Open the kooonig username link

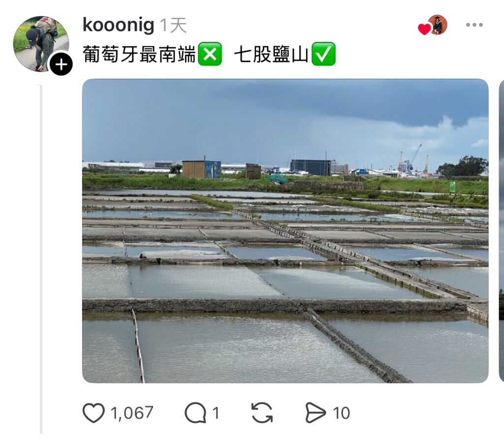pos(118,25)
